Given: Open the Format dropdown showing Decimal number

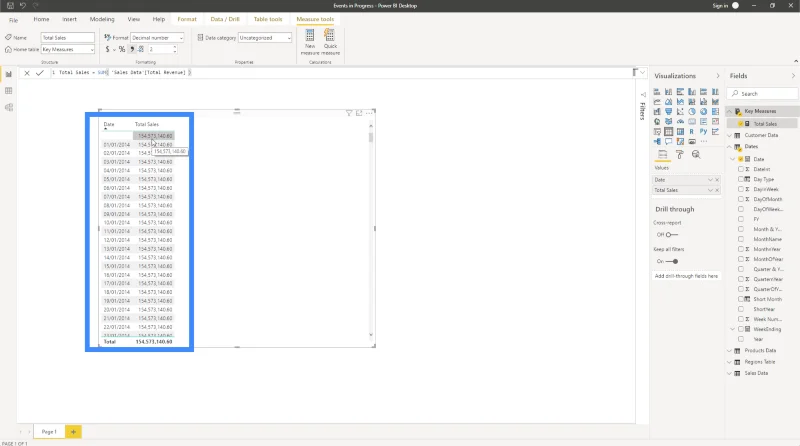Looking at the screenshot, I should (x=157, y=38).
